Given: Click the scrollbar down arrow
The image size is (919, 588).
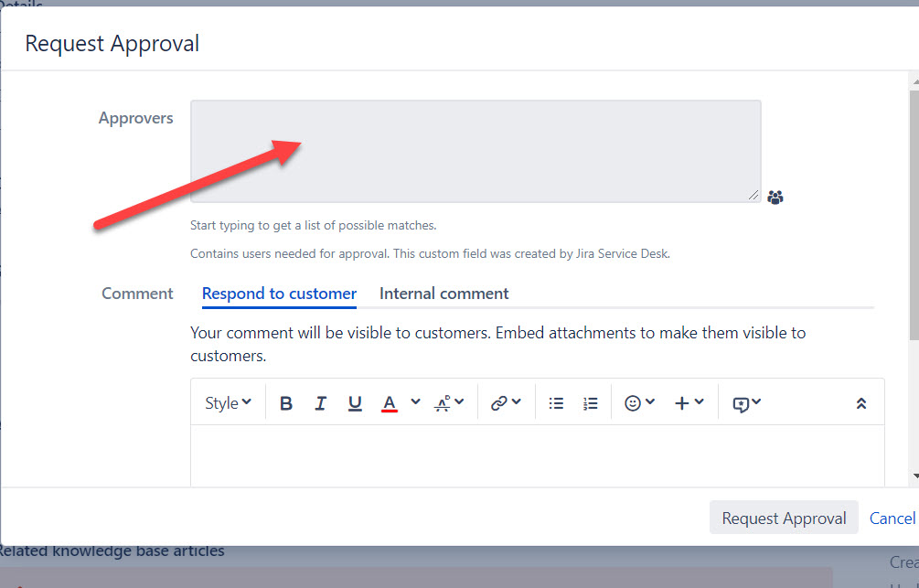Looking at the screenshot, I should 915,476.
